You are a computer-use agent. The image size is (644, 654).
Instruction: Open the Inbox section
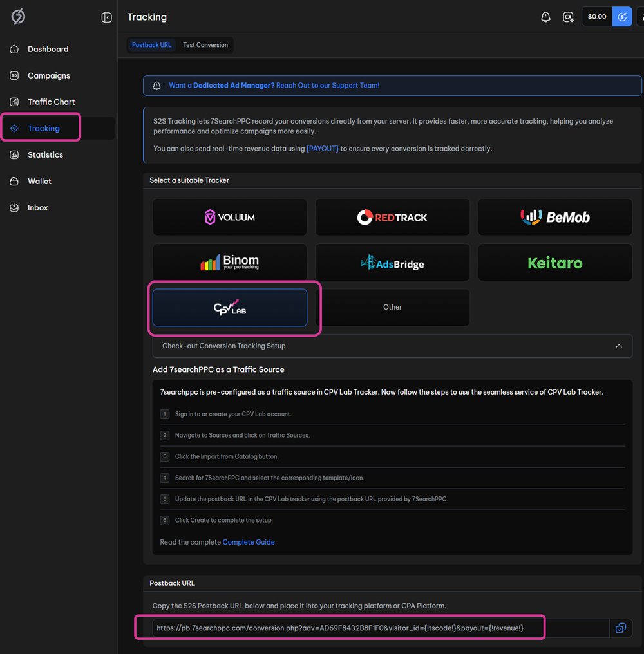pyautogui.click(x=37, y=208)
